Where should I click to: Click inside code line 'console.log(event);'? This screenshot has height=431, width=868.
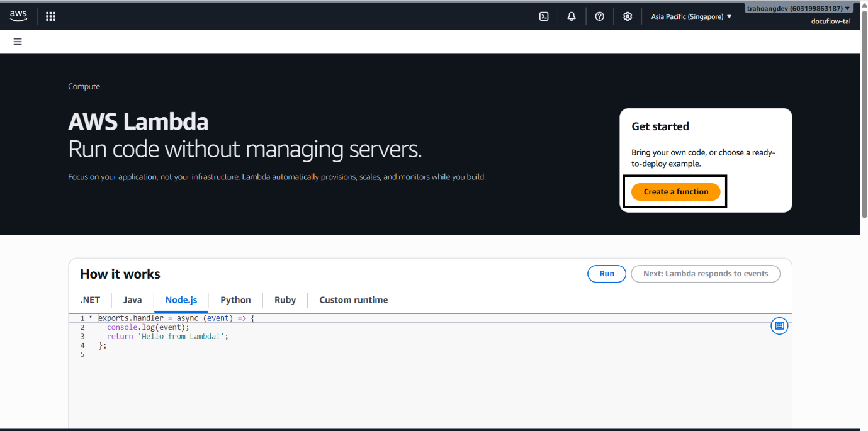[x=148, y=327]
